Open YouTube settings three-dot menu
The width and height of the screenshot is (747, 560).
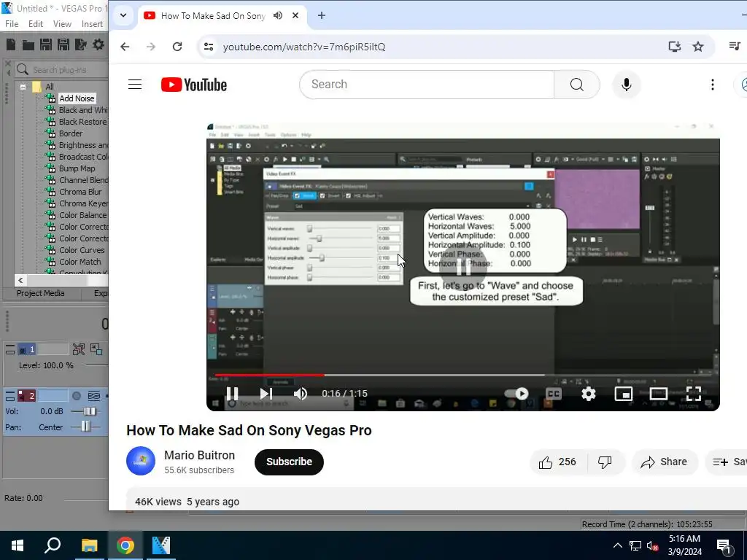pos(712,85)
